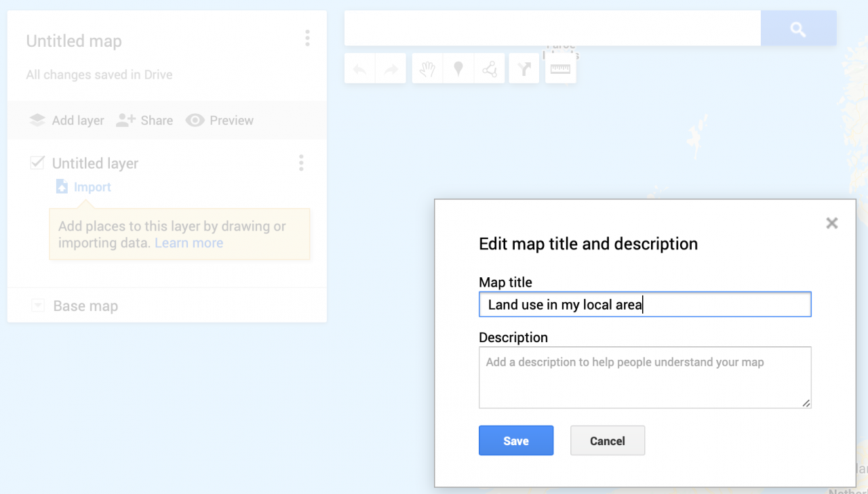Open the Untitled map options menu
Viewport: 868px width, 494px height.
tap(307, 38)
